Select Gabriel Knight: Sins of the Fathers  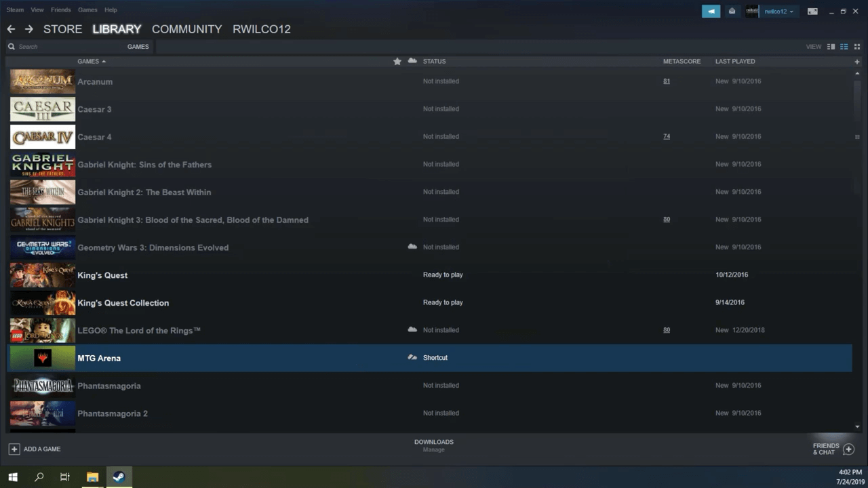[x=429, y=164]
